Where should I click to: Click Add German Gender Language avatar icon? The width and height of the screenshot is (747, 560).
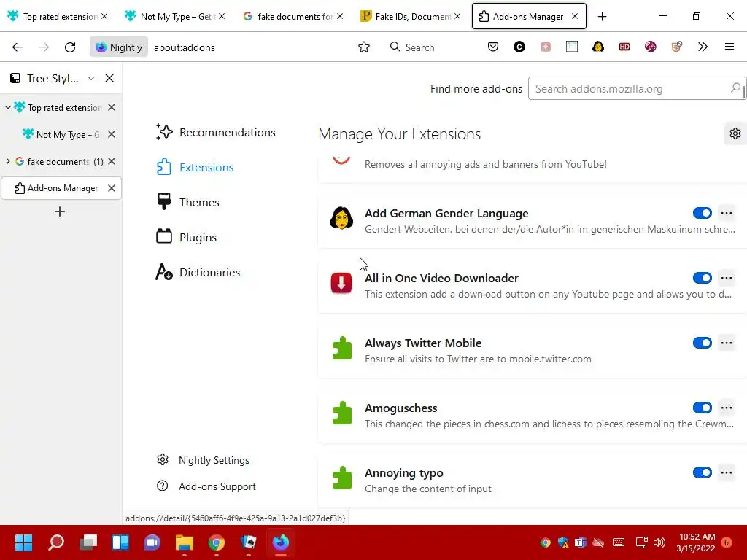click(341, 218)
